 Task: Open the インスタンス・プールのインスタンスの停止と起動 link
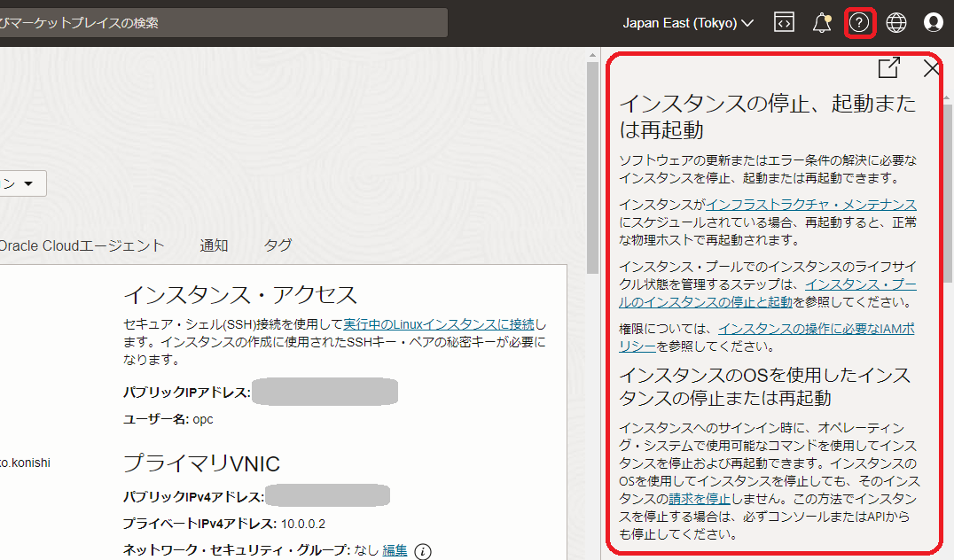click(x=768, y=293)
